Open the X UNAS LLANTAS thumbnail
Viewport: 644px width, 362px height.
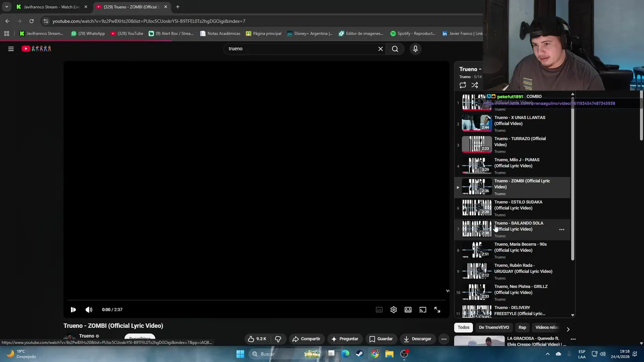pyautogui.click(x=476, y=123)
